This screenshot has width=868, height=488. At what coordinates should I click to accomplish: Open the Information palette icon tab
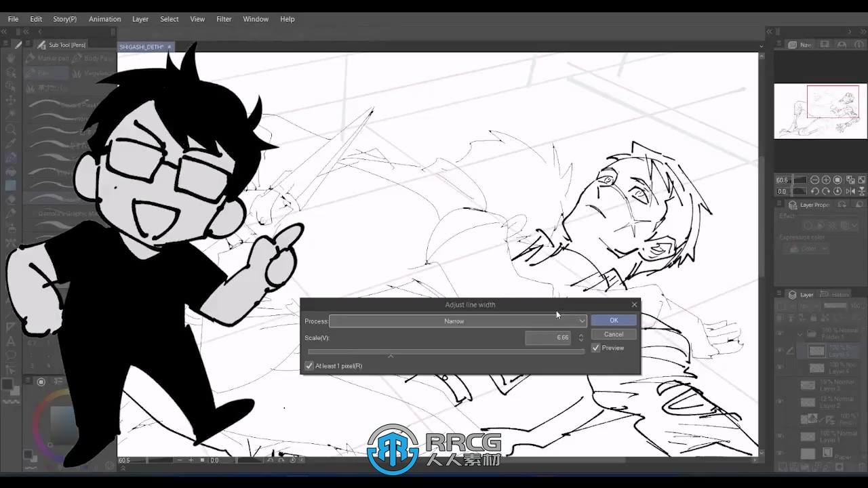[x=859, y=45]
